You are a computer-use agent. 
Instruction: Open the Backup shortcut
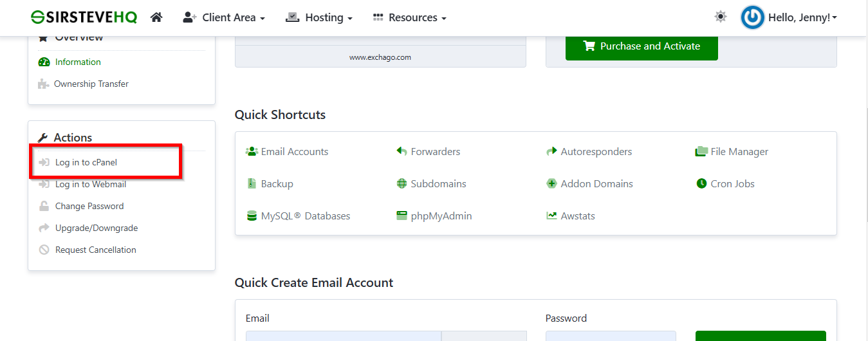[277, 184]
